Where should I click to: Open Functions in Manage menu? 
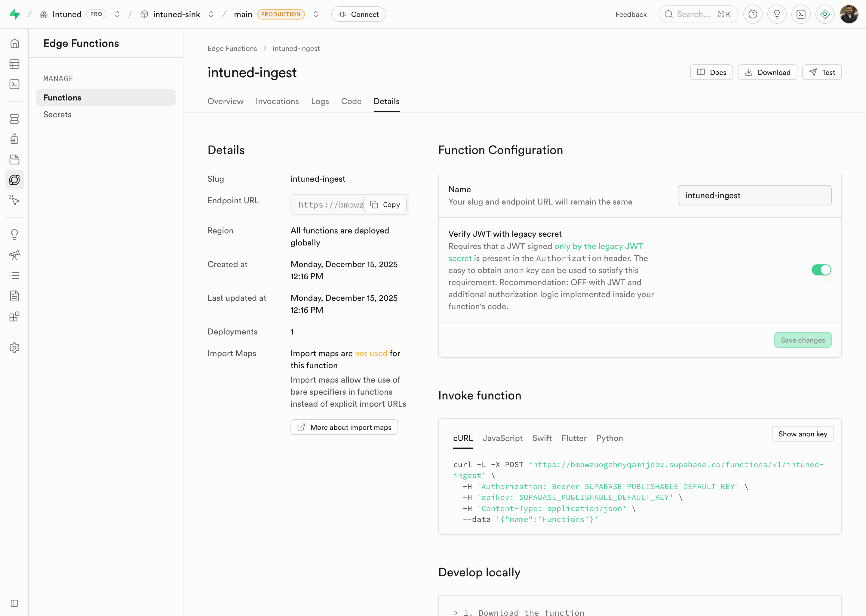tap(106, 97)
